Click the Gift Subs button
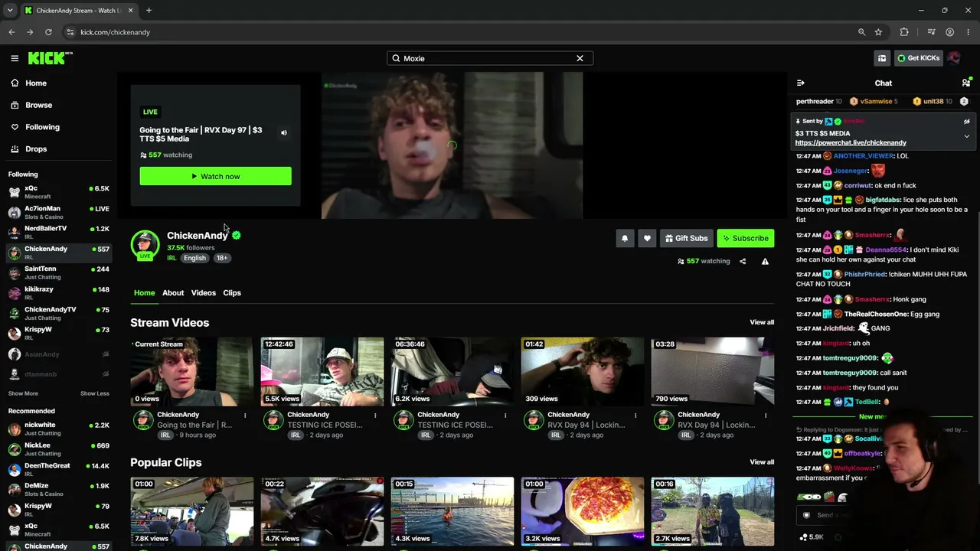The height and width of the screenshot is (551, 980). coord(687,238)
